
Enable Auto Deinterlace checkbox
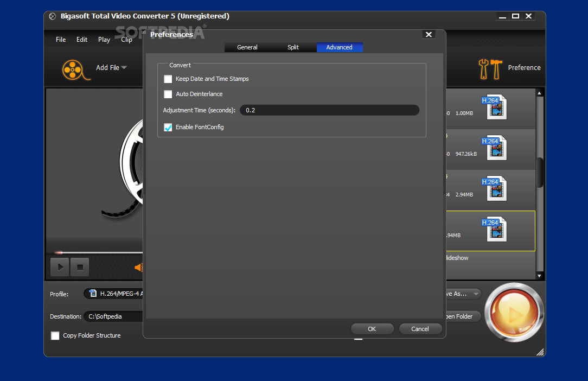[x=168, y=94]
